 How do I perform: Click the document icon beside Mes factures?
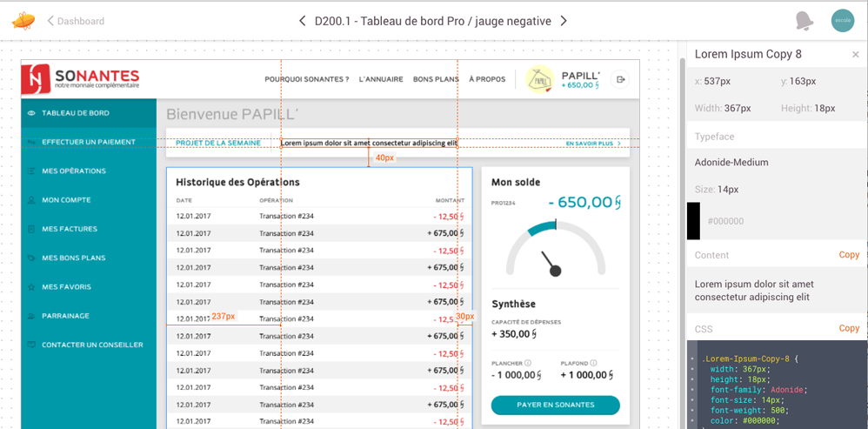point(31,229)
